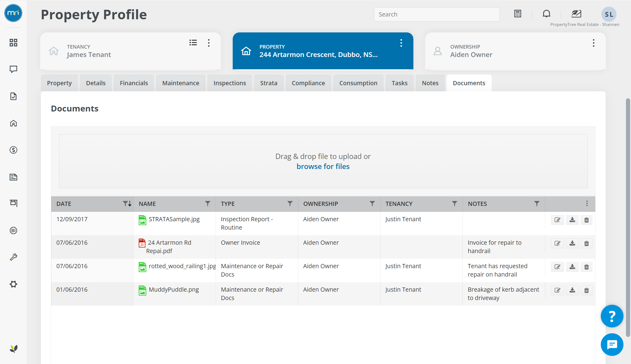Image resolution: width=631 pixels, height=364 pixels.
Task: Open the Name column filter
Action: [208, 204]
